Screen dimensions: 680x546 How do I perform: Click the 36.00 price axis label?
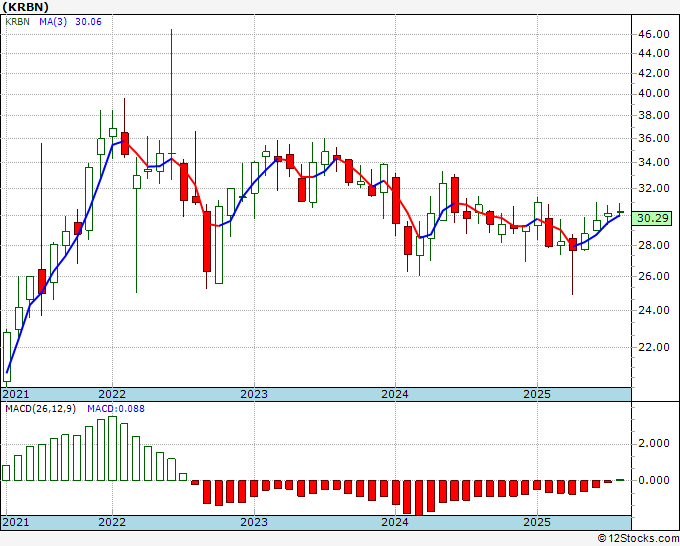click(x=654, y=138)
